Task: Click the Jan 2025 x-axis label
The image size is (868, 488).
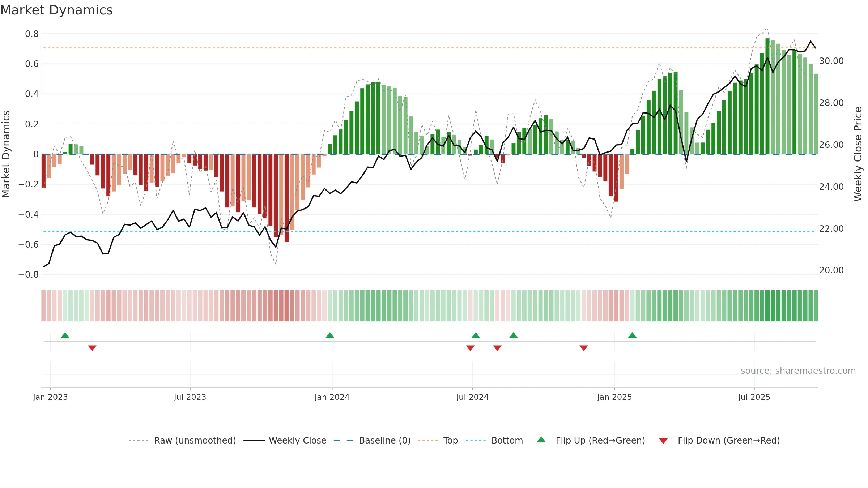Action: pos(614,397)
